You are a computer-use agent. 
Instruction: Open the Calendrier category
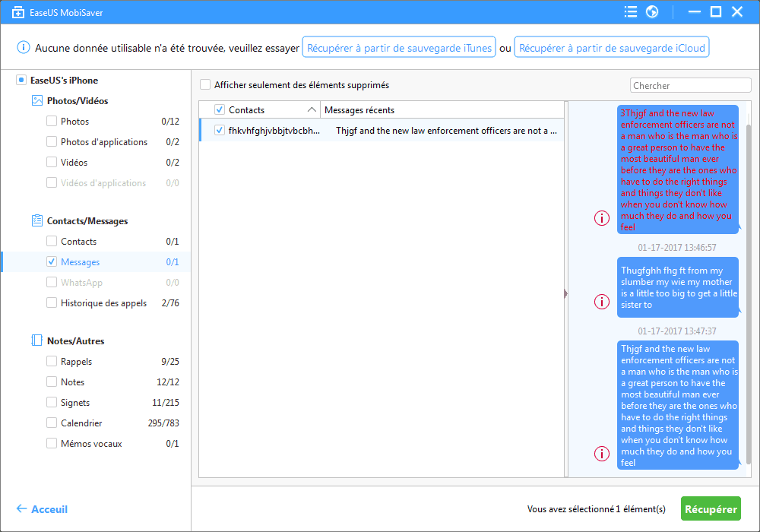click(81, 423)
